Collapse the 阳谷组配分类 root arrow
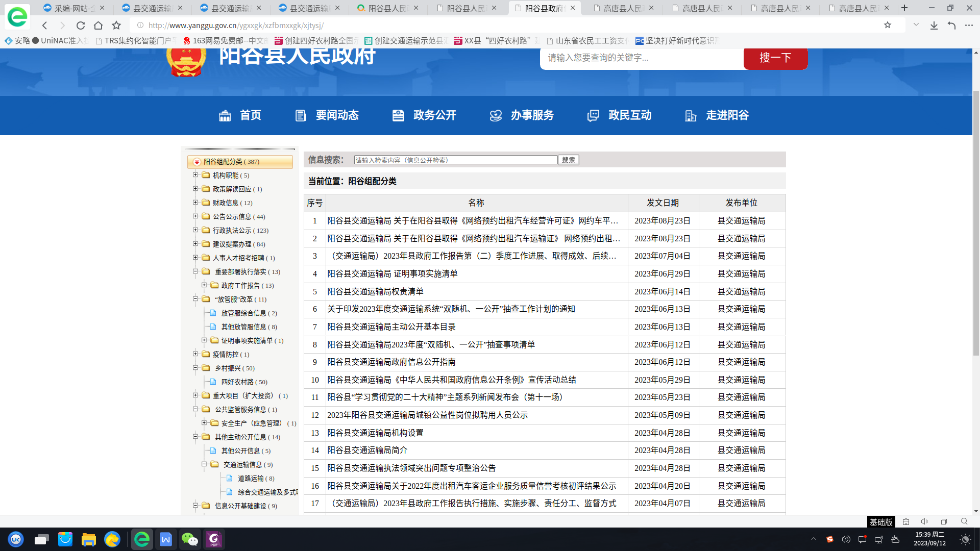The height and width of the screenshot is (551, 980). (x=197, y=162)
